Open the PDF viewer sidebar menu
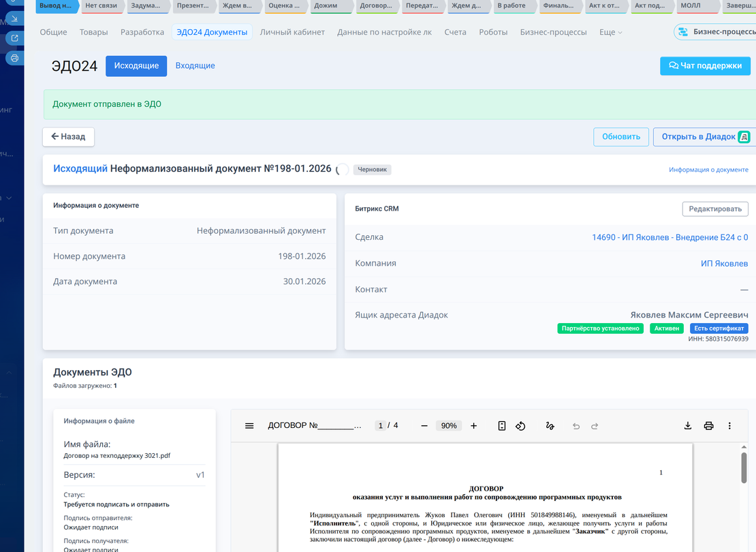Screen dimensions: 756x552 [x=249, y=426]
